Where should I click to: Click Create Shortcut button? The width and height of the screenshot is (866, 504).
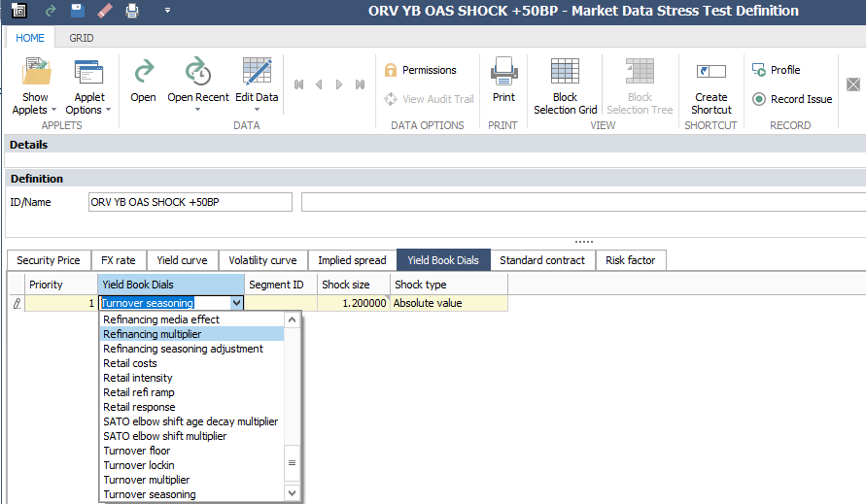711,87
